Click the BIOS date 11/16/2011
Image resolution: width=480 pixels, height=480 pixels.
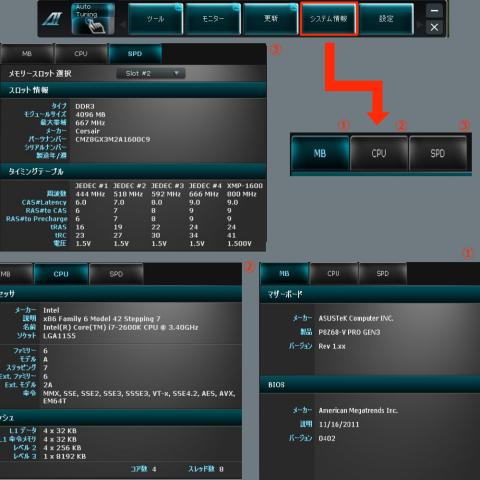[x=339, y=424]
